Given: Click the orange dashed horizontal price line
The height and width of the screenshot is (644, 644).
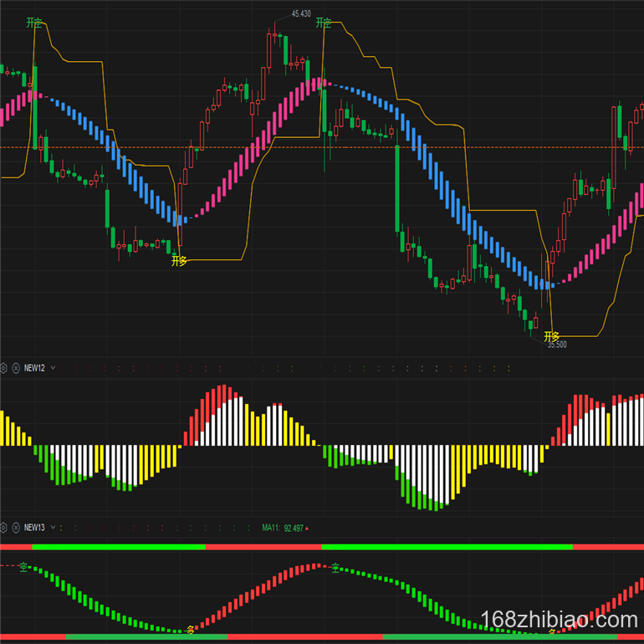Looking at the screenshot, I should point(251,148).
